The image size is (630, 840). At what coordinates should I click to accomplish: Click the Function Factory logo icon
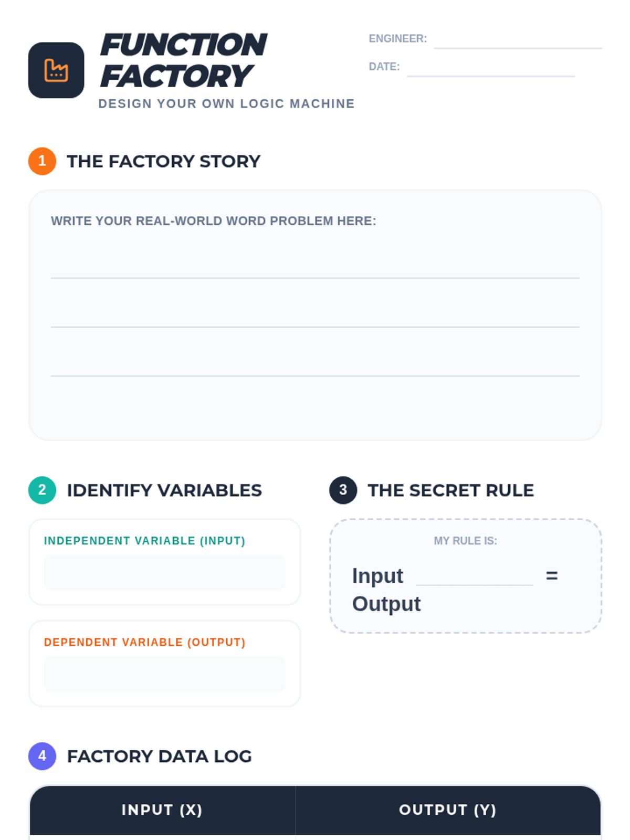56,70
